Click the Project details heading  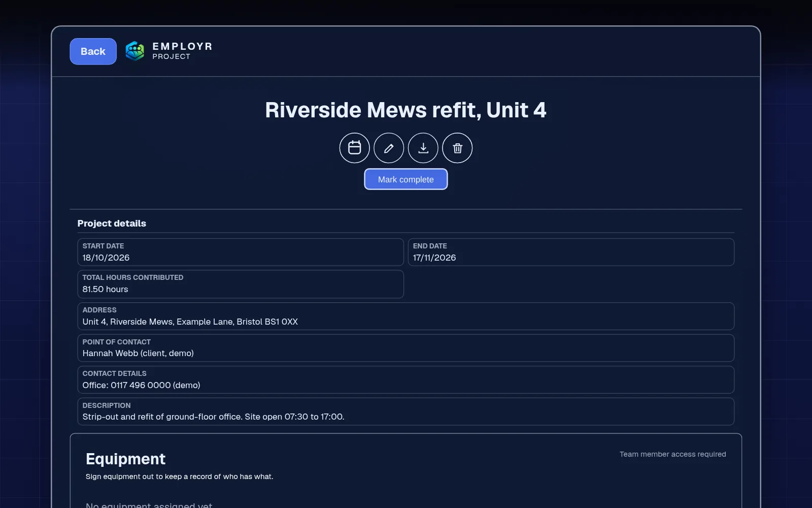pos(112,224)
